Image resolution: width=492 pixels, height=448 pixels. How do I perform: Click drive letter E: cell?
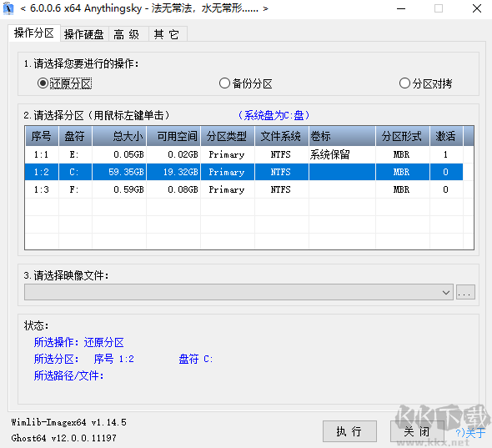pos(74,154)
